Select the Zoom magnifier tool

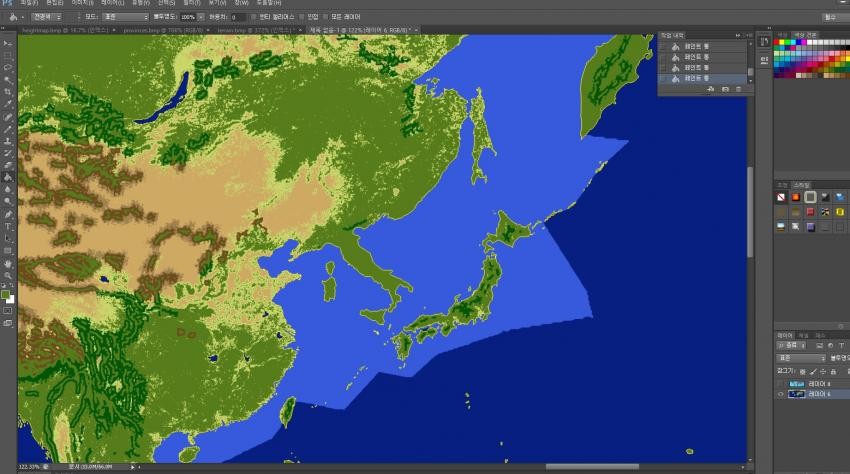8,275
